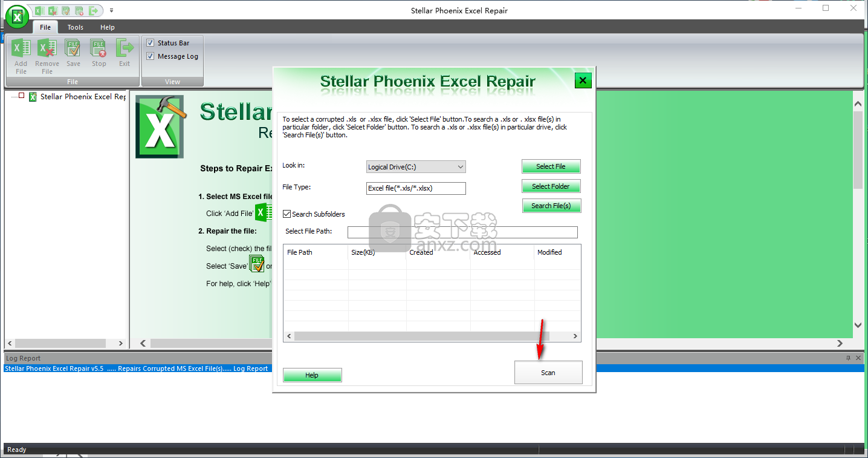Click Save in the quick access toolbar

pyautogui.click(x=66, y=10)
